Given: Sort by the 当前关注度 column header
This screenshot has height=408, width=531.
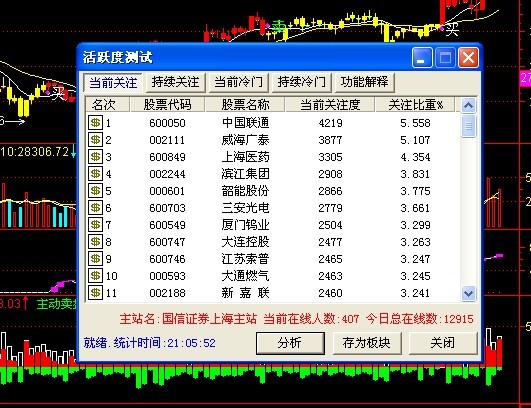Looking at the screenshot, I should click(x=330, y=105).
